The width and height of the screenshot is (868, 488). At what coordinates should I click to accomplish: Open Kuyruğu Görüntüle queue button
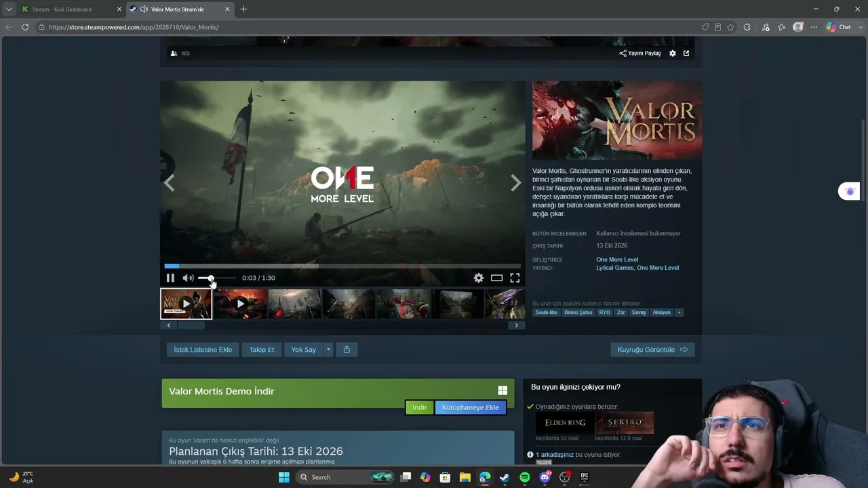tap(652, 350)
